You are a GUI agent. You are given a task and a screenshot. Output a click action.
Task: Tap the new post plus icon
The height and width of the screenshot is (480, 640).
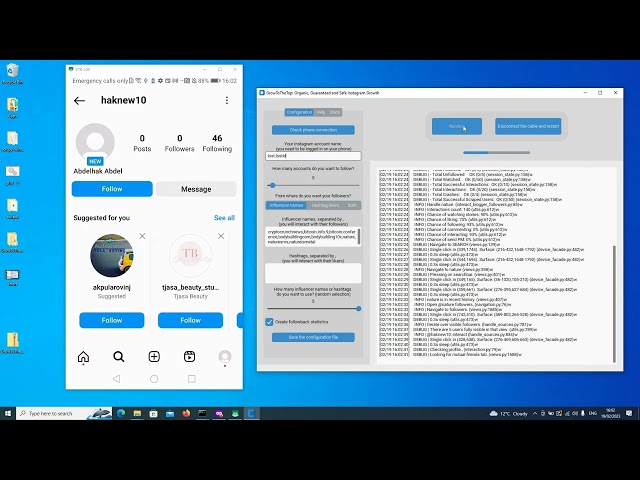tap(154, 357)
